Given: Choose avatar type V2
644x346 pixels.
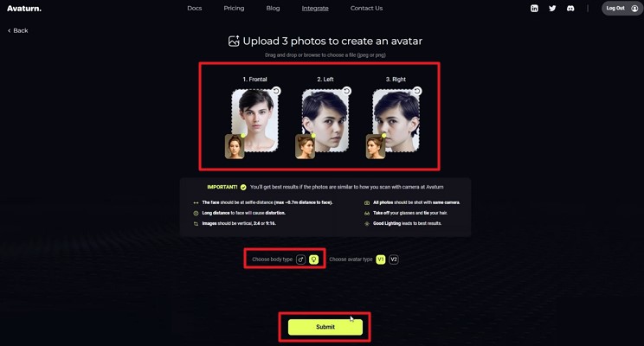Looking at the screenshot, I should 394,259.
